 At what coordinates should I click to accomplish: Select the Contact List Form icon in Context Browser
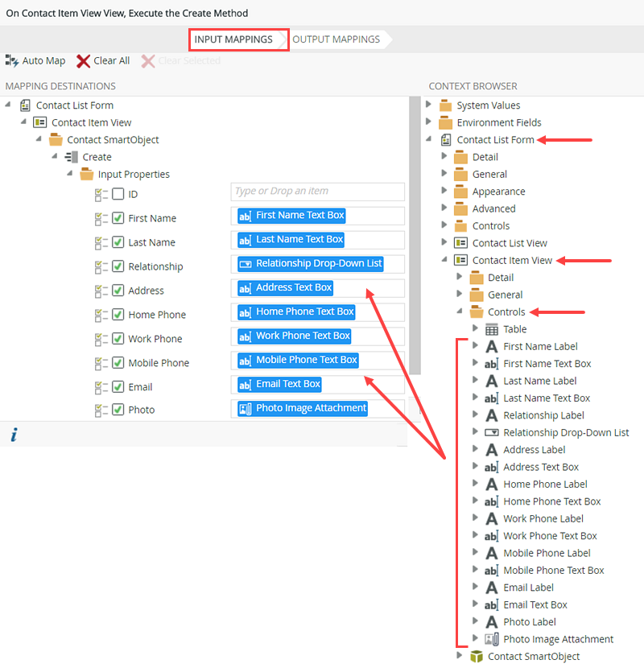pos(446,139)
